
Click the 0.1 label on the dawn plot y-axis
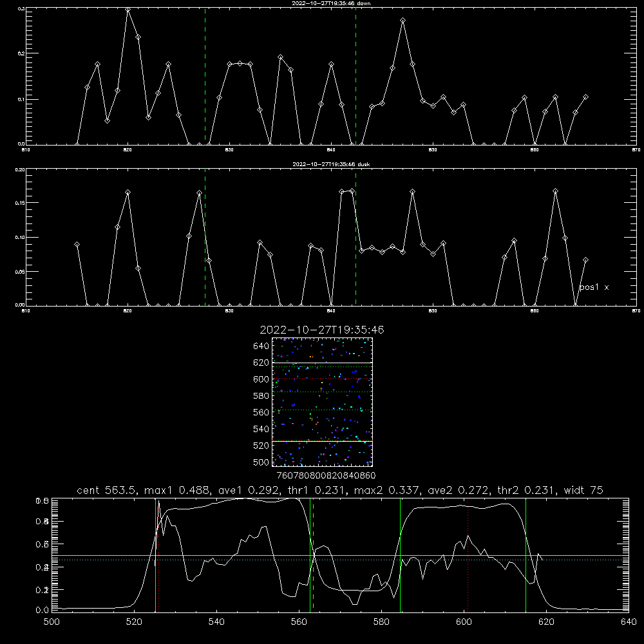click(21, 99)
